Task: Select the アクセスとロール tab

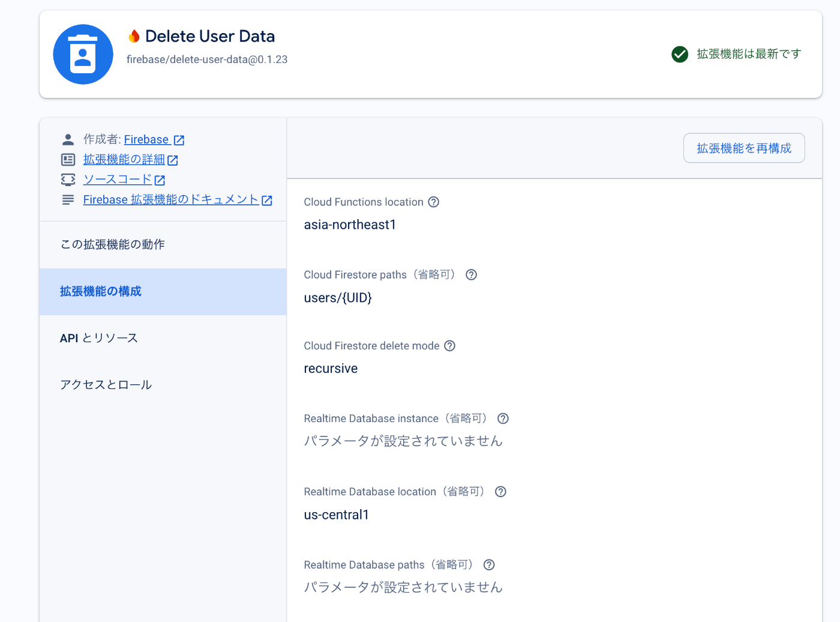Action: point(163,385)
